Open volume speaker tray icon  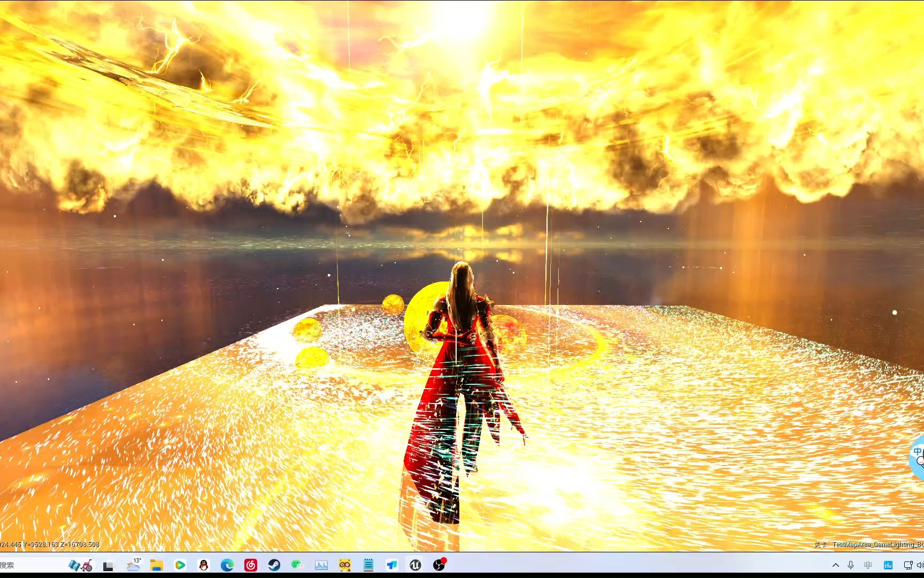click(x=920, y=565)
